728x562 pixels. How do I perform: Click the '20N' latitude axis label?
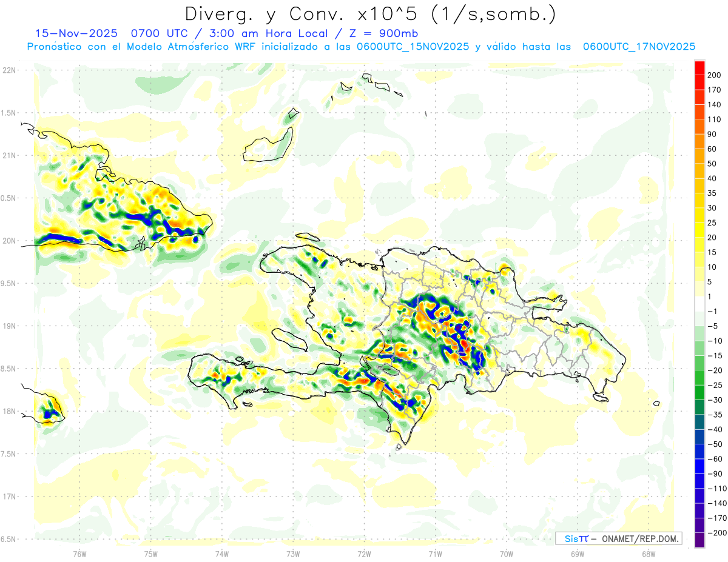point(8,241)
